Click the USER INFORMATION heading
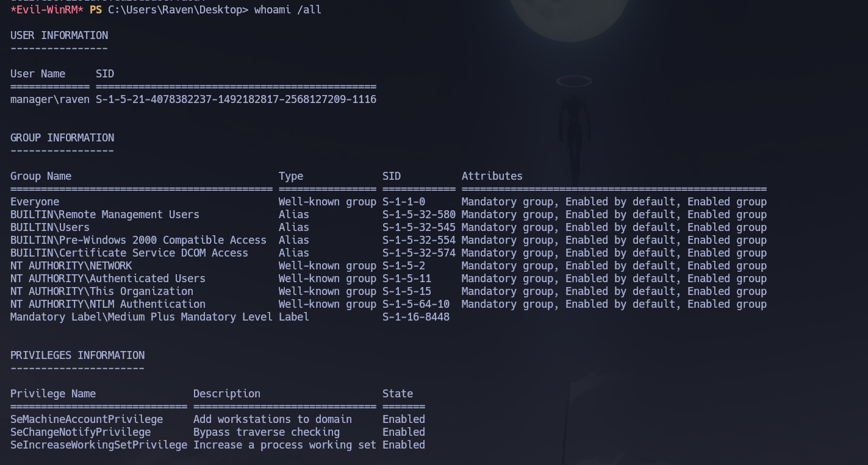Viewport: 868px width, 465px height. coord(59,35)
